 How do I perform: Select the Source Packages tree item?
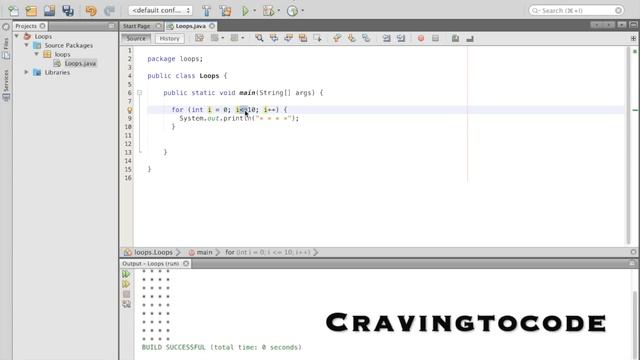(x=69, y=45)
